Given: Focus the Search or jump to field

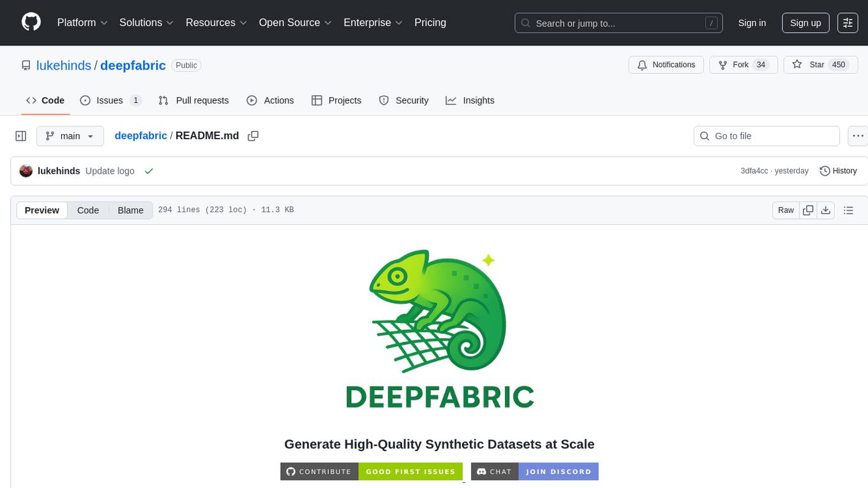Looking at the screenshot, I should 618,23.
